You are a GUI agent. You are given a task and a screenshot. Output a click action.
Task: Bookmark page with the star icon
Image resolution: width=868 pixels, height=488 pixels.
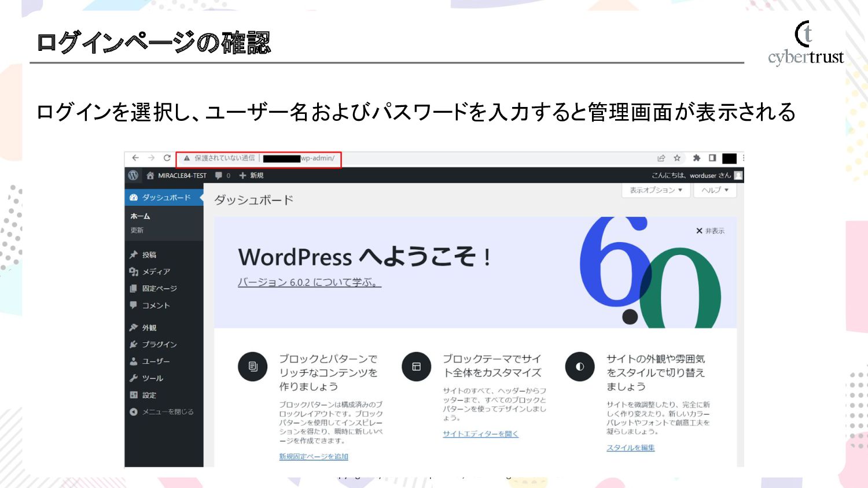(677, 158)
